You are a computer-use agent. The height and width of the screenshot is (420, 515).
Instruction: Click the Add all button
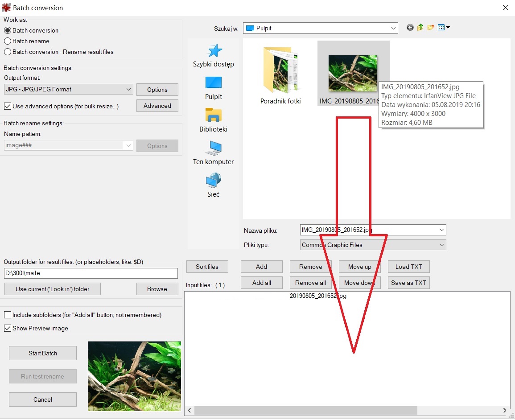[261, 283]
